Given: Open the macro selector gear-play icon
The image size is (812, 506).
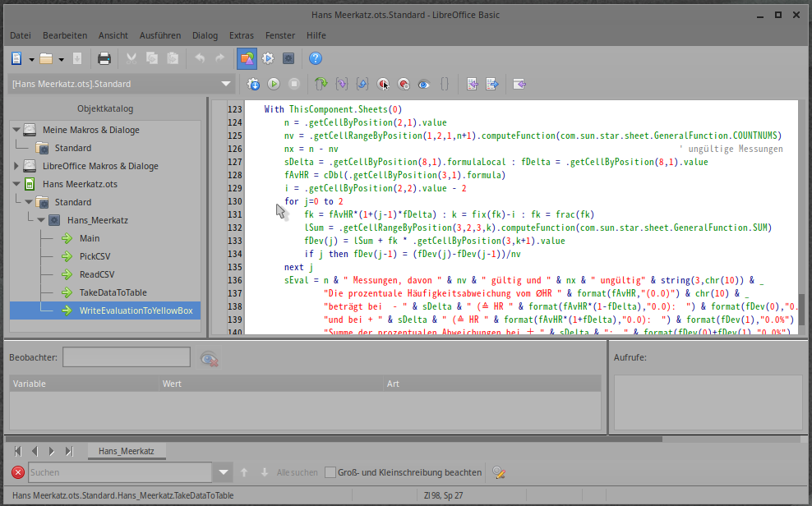Looking at the screenshot, I should (268, 58).
